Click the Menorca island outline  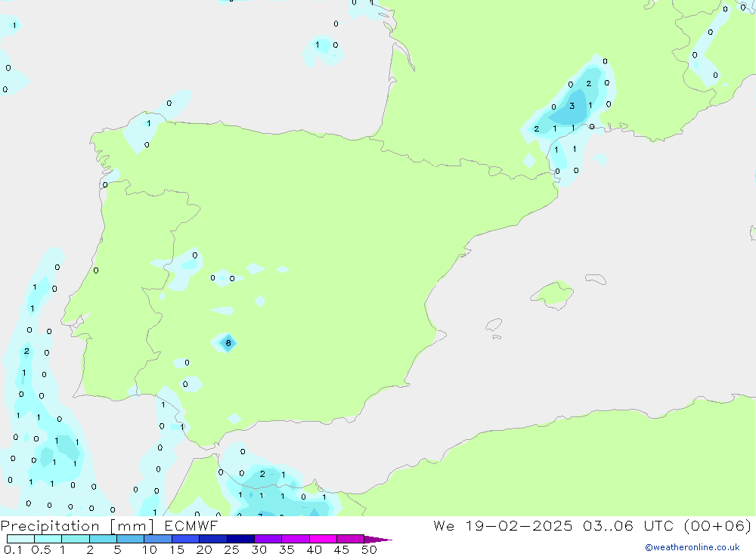pyautogui.click(x=596, y=279)
